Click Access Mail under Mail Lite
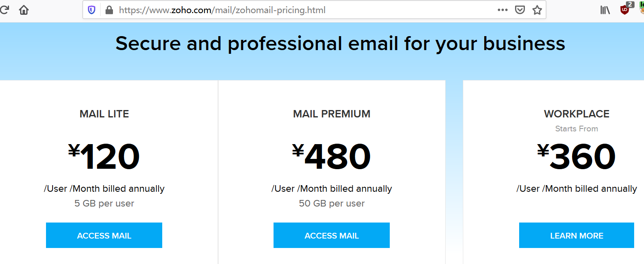The height and width of the screenshot is (264, 644). pos(104,236)
